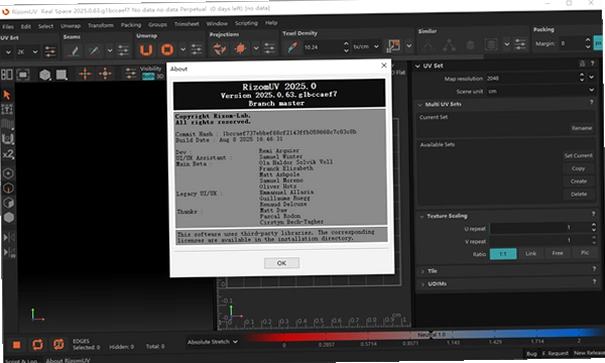Click the Create button under Available Sets

(578, 181)
